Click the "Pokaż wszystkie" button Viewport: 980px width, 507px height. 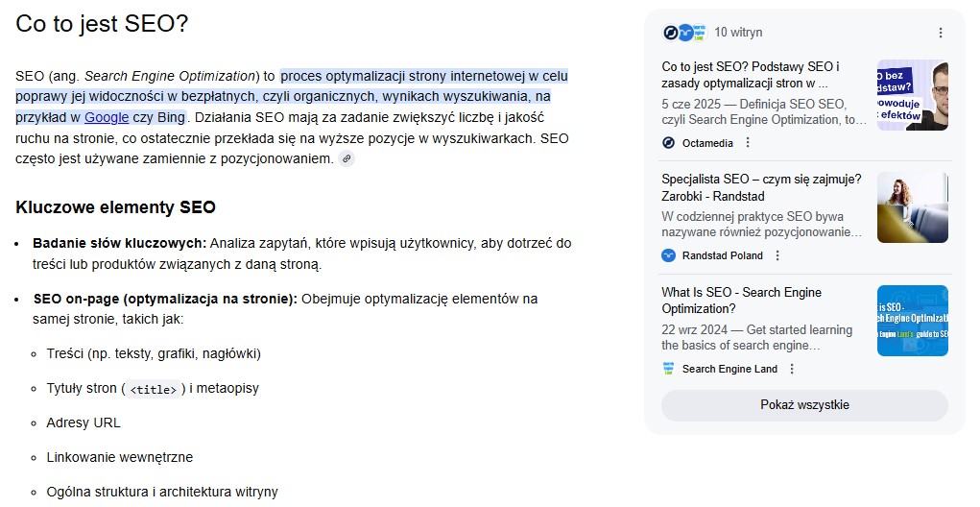point(804,405)
